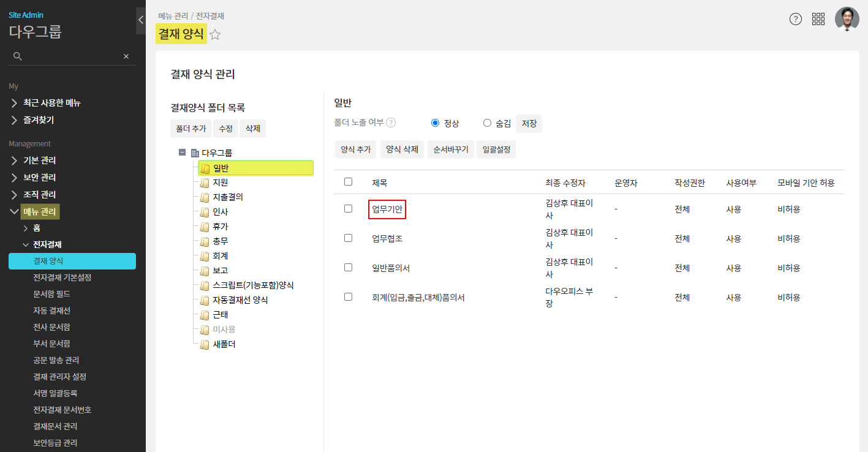Star the 결재 양식 page as favorite
This screenshot has height=452, width=868.
pyautogui.click(x=215, y=35)
